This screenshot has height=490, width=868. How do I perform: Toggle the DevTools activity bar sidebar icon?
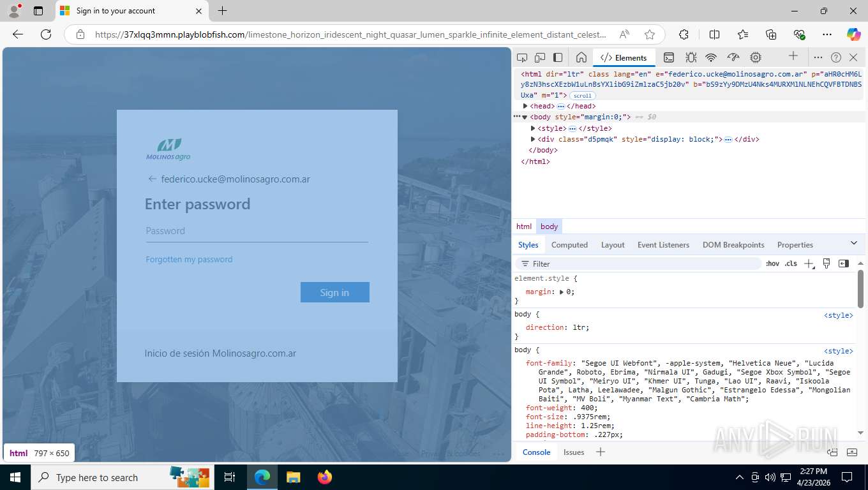pos(558,57)
